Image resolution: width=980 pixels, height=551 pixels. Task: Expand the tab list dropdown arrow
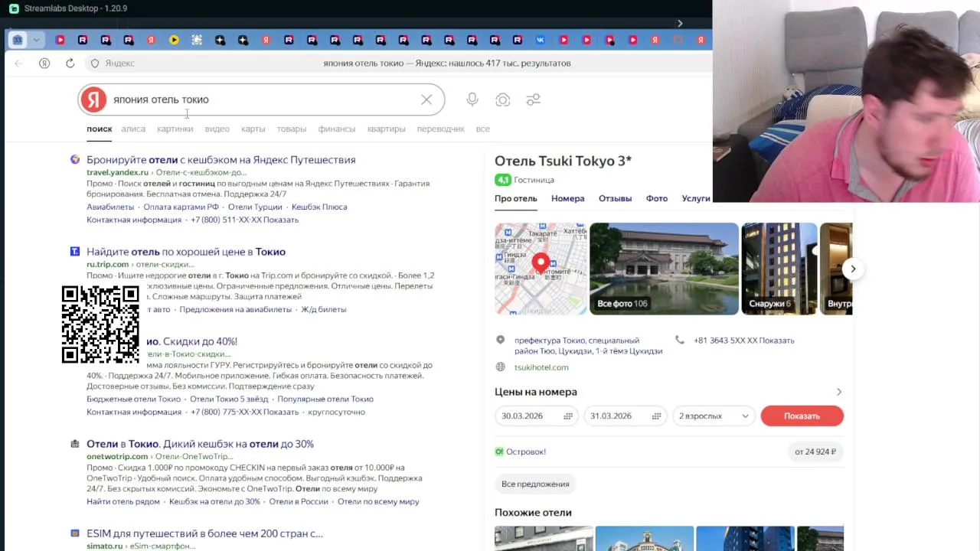pos(36,40)
